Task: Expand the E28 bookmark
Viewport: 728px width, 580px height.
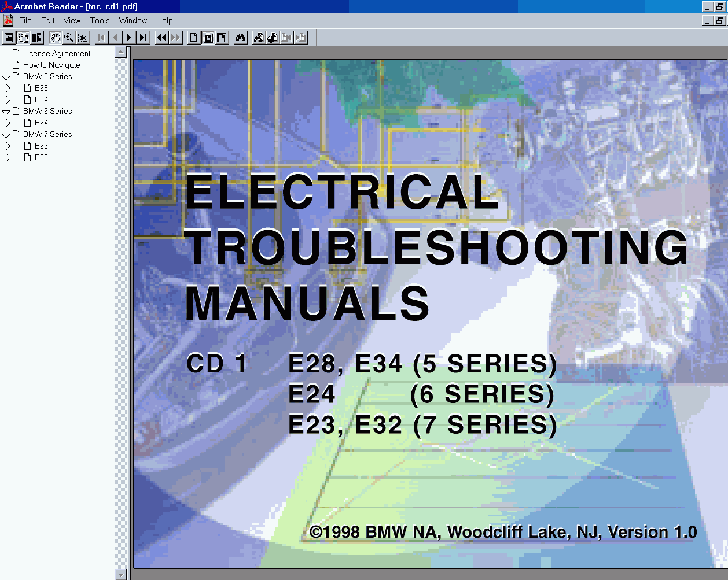Action: point(8,88)
